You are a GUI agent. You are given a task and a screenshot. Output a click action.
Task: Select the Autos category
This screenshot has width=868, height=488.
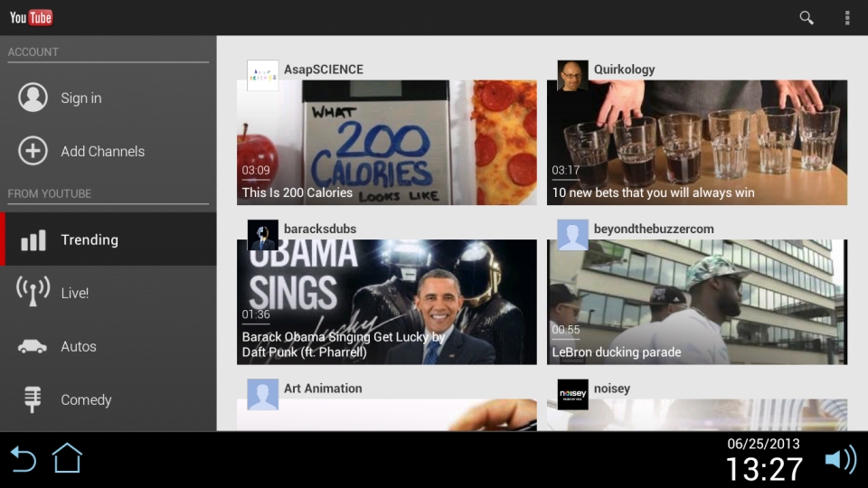108,346
